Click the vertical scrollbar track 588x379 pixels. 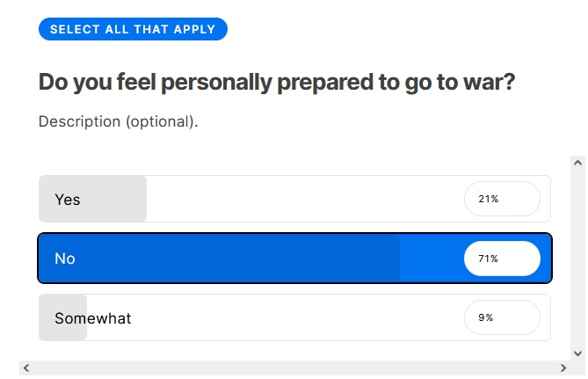577,264
